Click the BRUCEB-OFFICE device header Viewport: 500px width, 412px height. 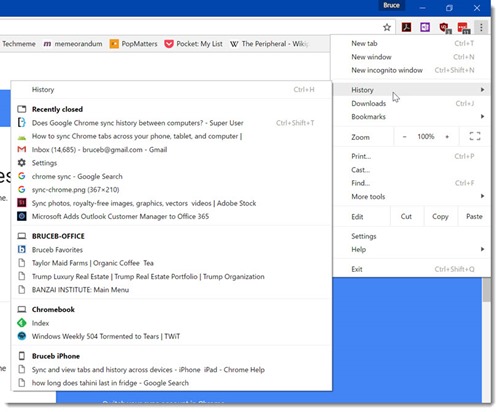(58, 236)
